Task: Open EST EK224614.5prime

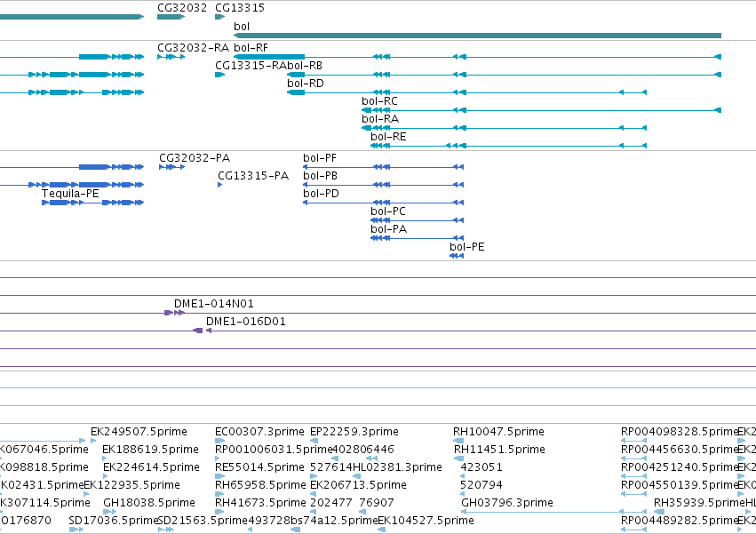Action: pos(151,467)
